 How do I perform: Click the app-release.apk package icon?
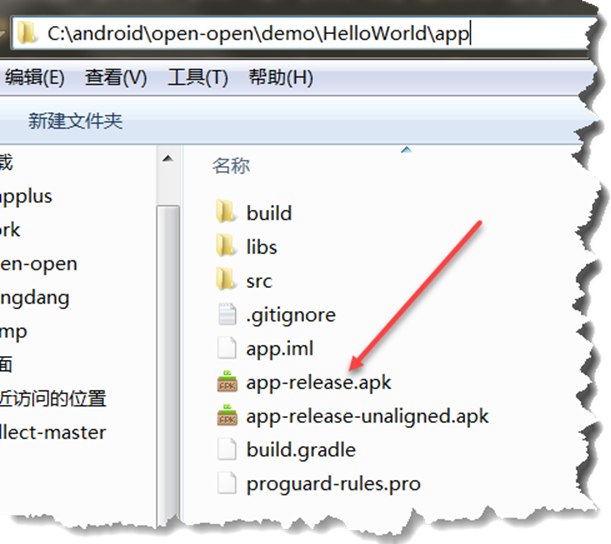pyautogui.click(x=227, y=381)
